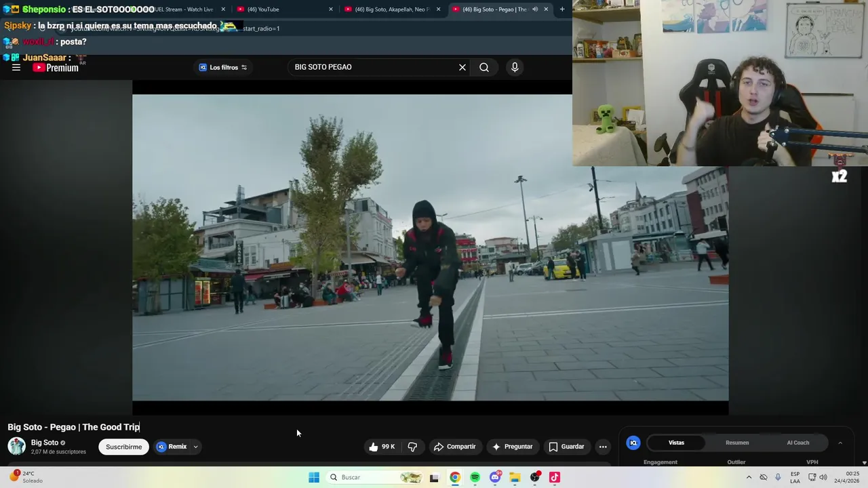Select the Resumen tab

tap(737, 443)
